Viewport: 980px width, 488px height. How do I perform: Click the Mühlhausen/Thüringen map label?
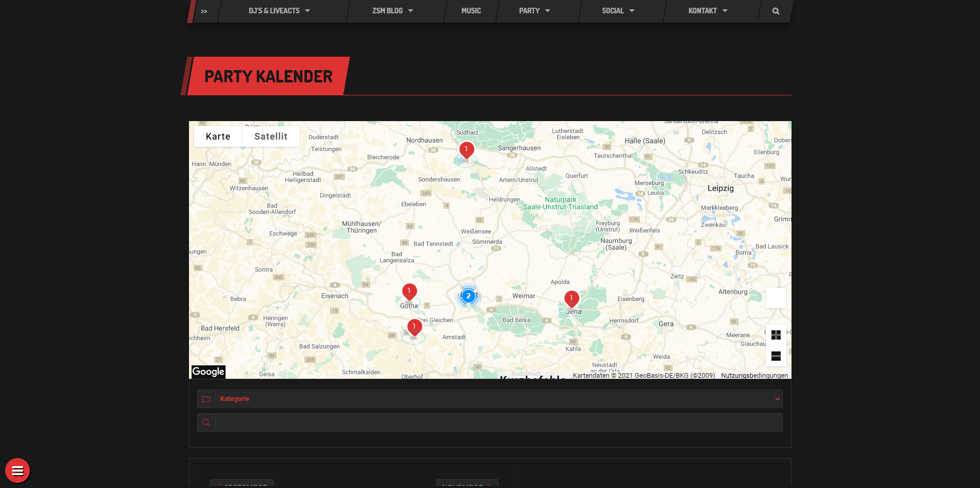[x=362, y=227]
